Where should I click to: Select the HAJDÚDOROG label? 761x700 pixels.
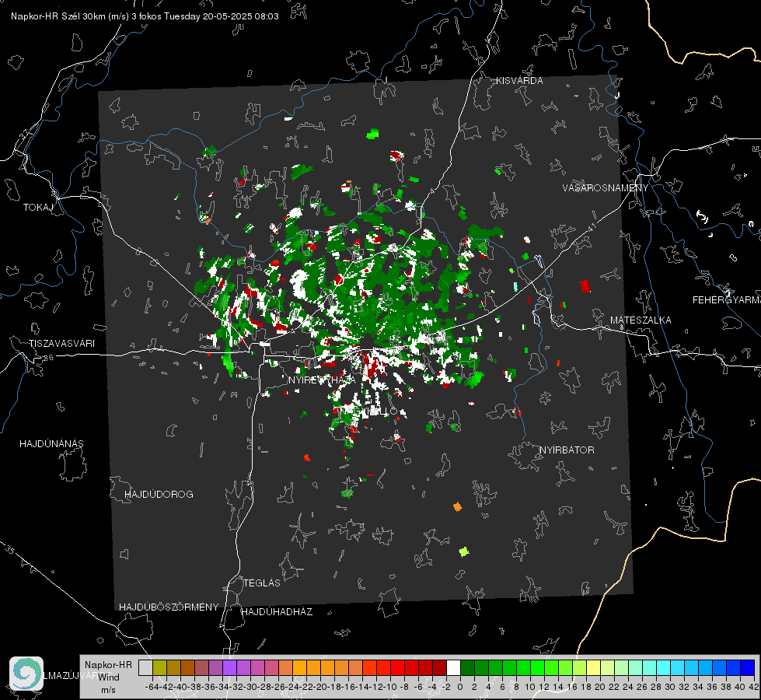(x=159, y=495)
